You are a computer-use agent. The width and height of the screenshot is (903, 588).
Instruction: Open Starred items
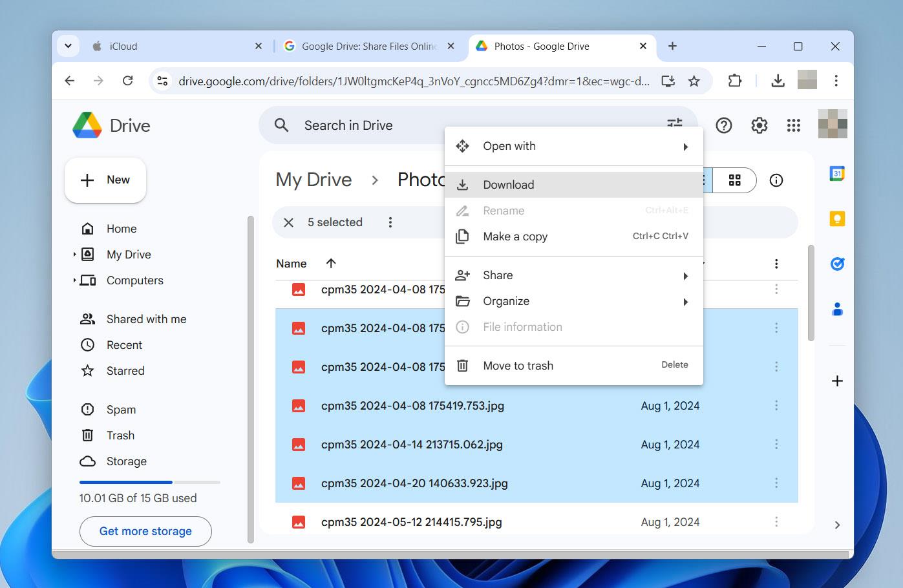[x=125, y=371]
